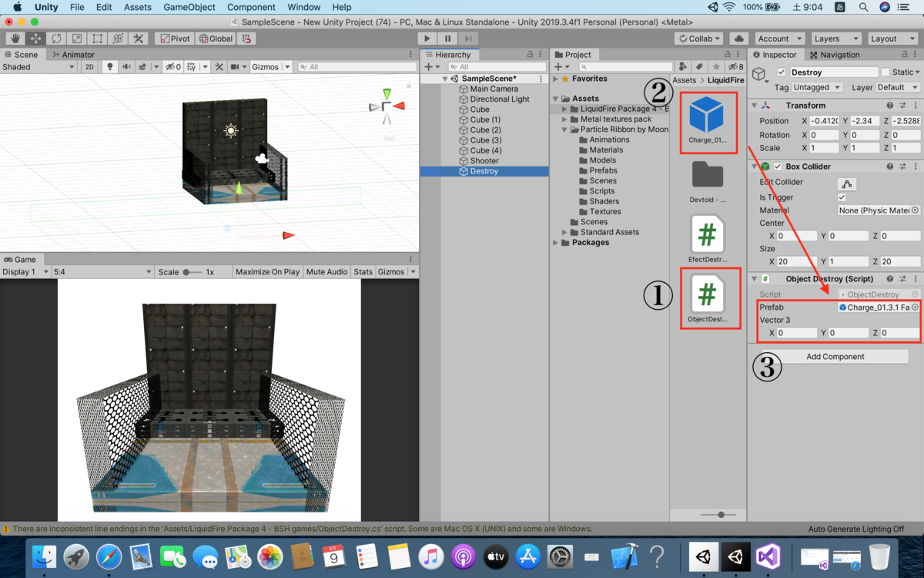
Task: Lock the Hierarchy panel
Action: click(530, 55)
